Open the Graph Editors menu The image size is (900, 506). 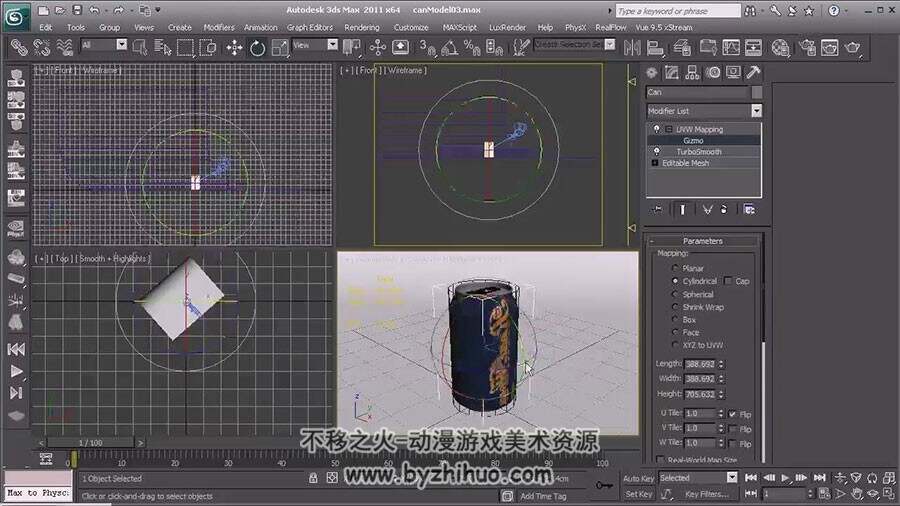pyautogui.click(x=310, y=27)
